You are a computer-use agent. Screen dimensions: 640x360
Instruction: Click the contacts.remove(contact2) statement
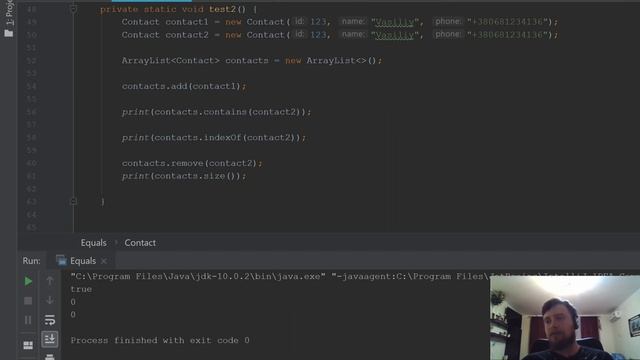[192, 163]
